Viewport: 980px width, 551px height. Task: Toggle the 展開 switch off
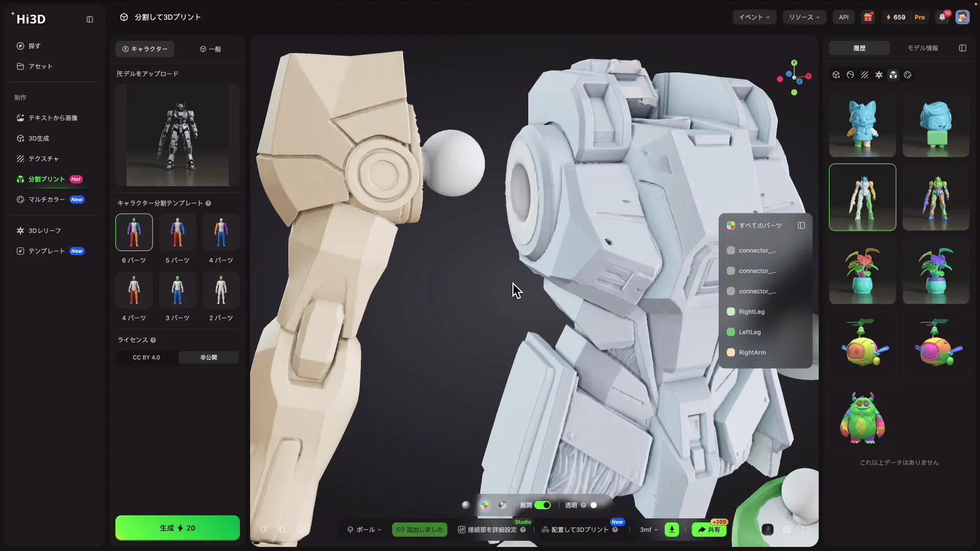click(543, 505)
